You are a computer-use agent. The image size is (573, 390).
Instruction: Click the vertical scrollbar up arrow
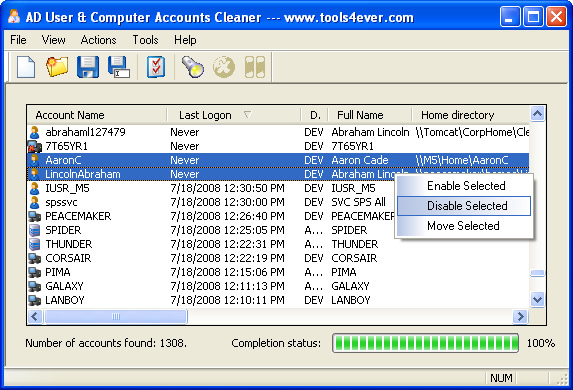[537, 114]
